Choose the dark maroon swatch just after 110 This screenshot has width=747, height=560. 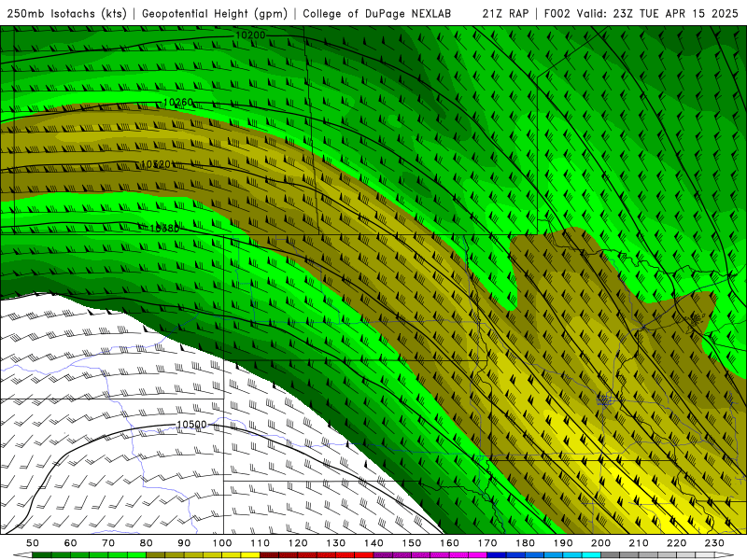[x=269, y=555]
